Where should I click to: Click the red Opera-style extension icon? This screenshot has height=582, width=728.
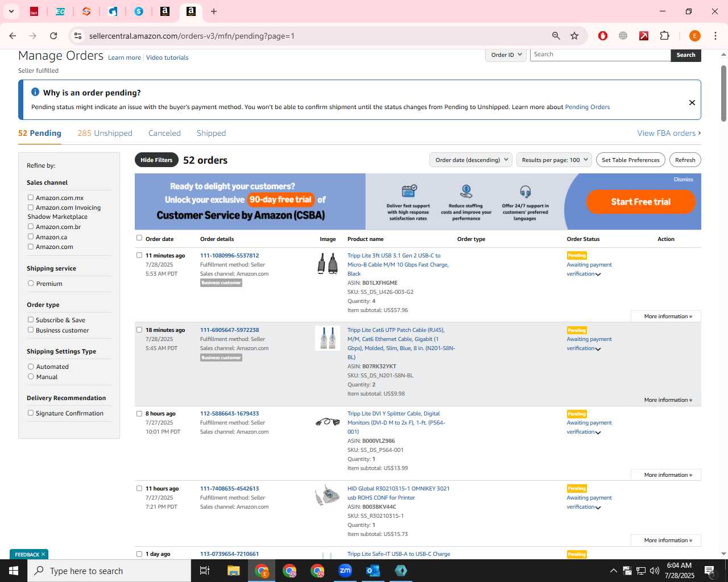coord(603,36)
